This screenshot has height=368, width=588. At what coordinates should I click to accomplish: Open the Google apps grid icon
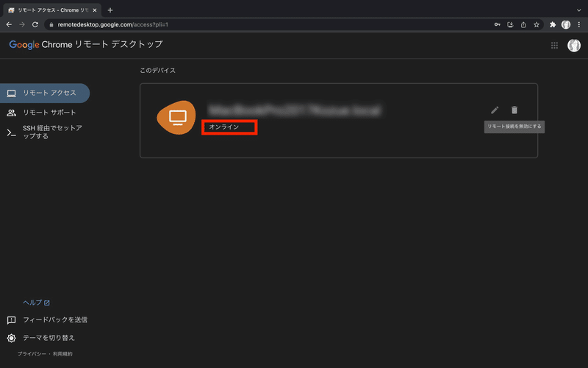(554, 46)
